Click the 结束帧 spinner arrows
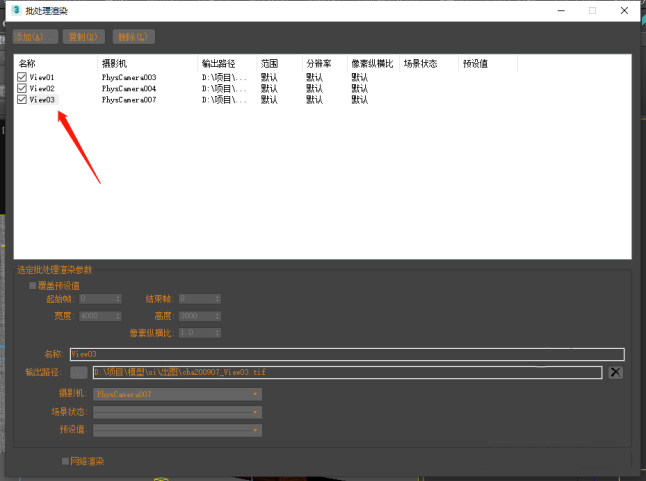Image resolution: width=646 pixels, height=481 pixels. point(218,299)
